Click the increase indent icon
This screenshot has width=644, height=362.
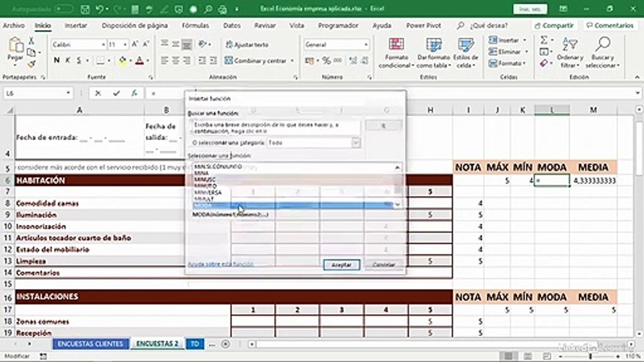[x=212, y=60]
